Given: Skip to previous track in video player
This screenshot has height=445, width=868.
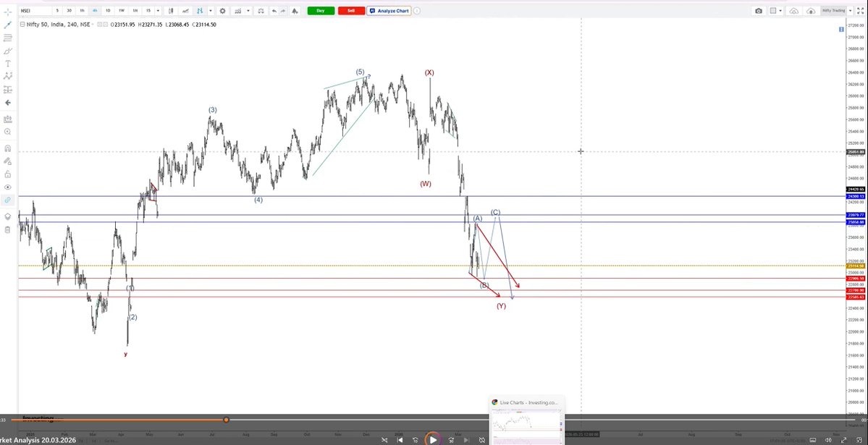Looking at the screenshot, I should point(400,440).
